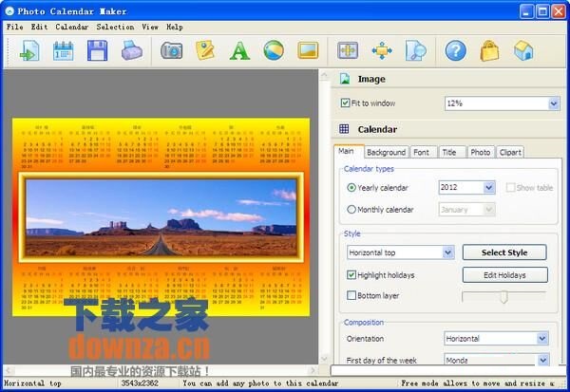Open the View menu
This screenshot has width=570, height=392.
pyautogui.click(x=150, y=27)
